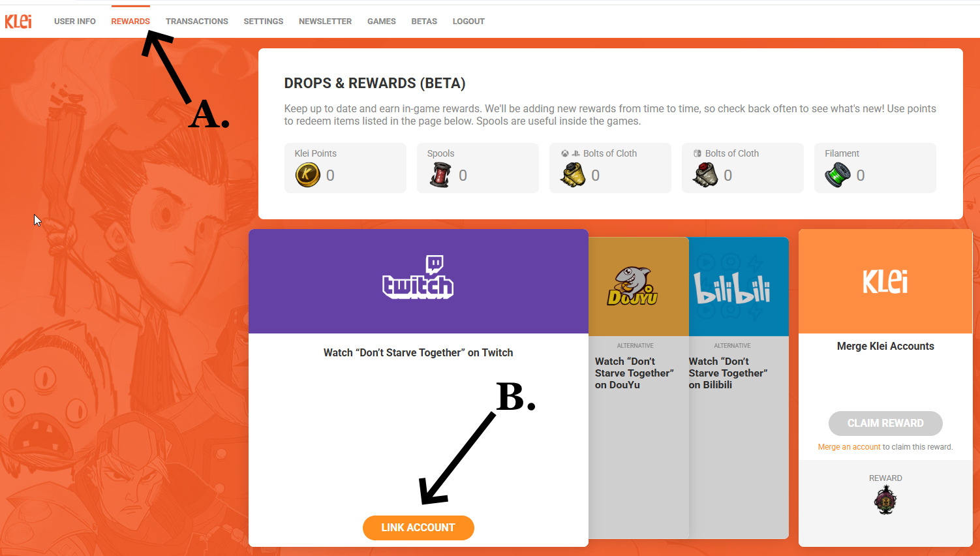Screen dimensions: 980x556
Task: Switch to the Newsletter tab
Action: click(325, 22)
